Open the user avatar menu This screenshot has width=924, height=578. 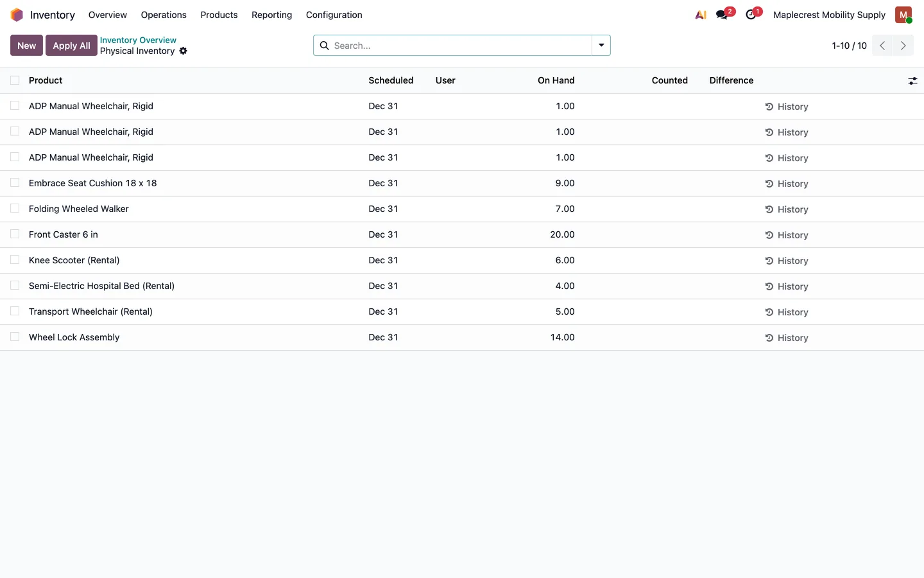[x=903, y=15]
